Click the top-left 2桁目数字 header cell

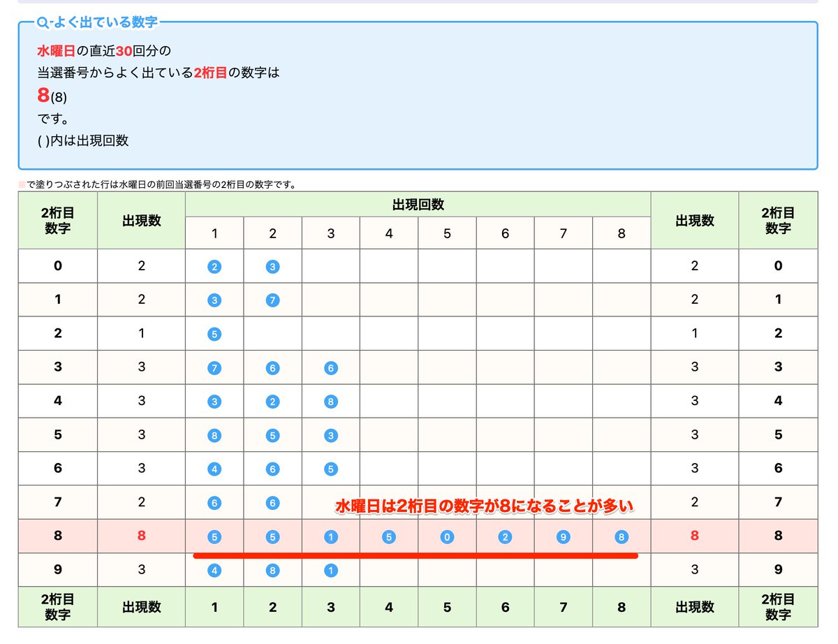tap(58, 221)
